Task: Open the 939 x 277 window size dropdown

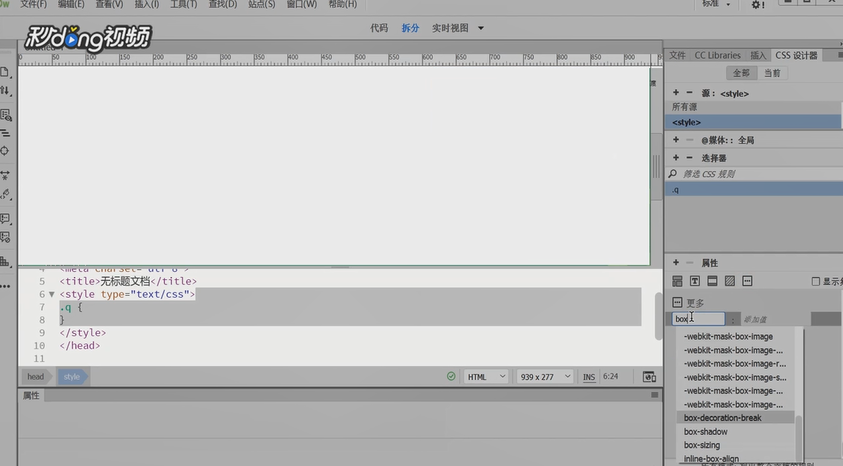Action: (544, 377)
